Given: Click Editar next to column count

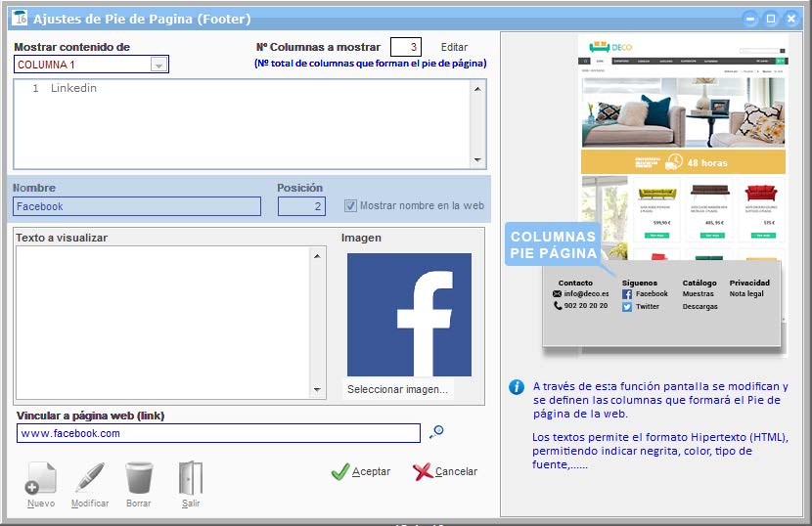Looking at the screenshot, I should (454, 47).
